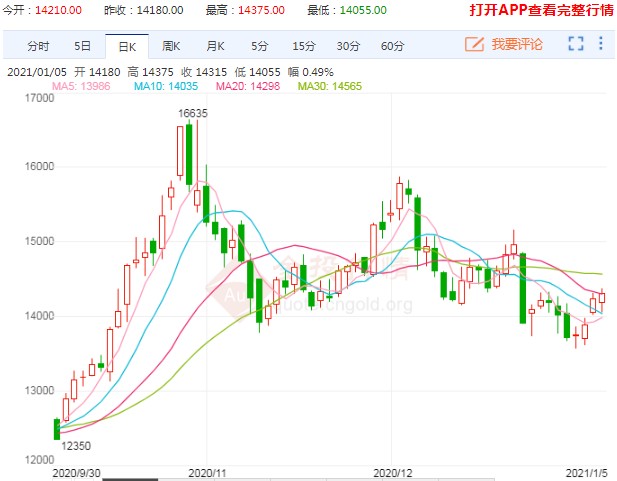The height and width of the screenshot is (481, 617).
Task: Switch to the 60分 chart tab
Action: pyautogui.click(x=392, y=46)
